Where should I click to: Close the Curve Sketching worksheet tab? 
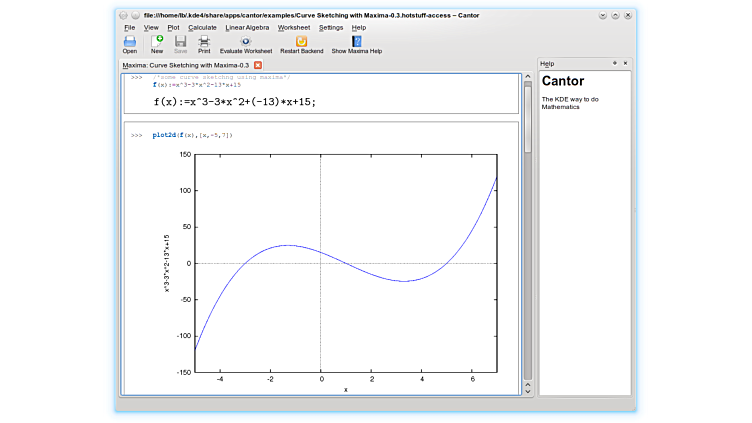pyautogui.click(x=258, y=65)
